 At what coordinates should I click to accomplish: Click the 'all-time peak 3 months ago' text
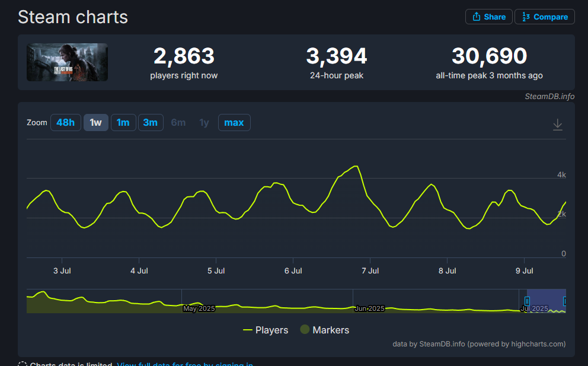pos(489,75)
